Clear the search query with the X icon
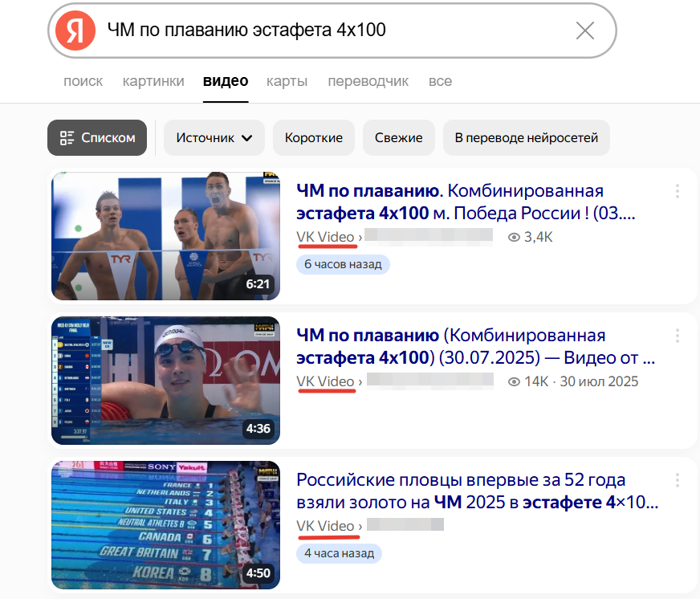Image resolution: width=700 pixels, height=599 pixels. click(585, 31)
